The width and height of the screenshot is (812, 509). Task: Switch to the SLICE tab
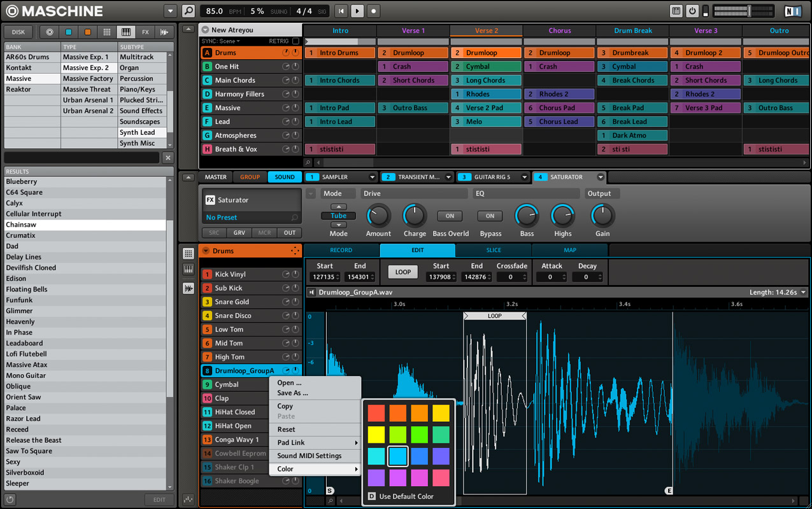[494, 250]
